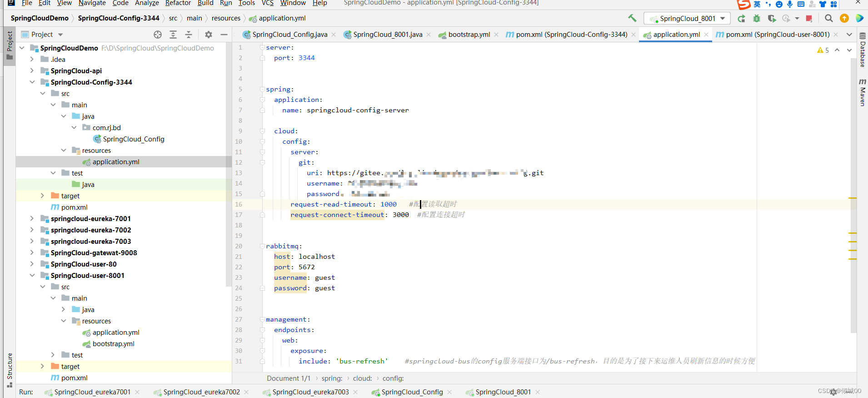Image resolution: width=868 pixels, height=398 pixels.
Task: Open the Database tool window
Action: (x=863, y=50)
